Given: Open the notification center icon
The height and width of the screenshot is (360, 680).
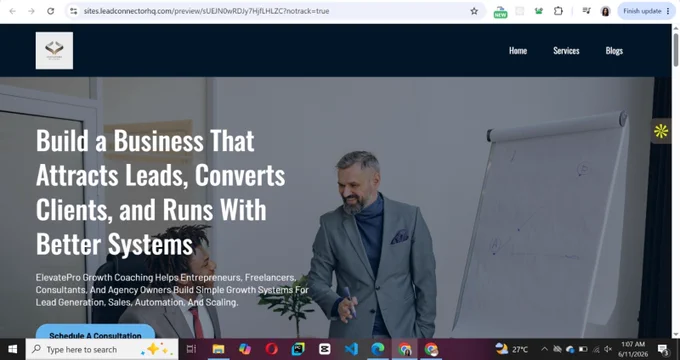Looking at the screenshot, I should click(663, 349).
